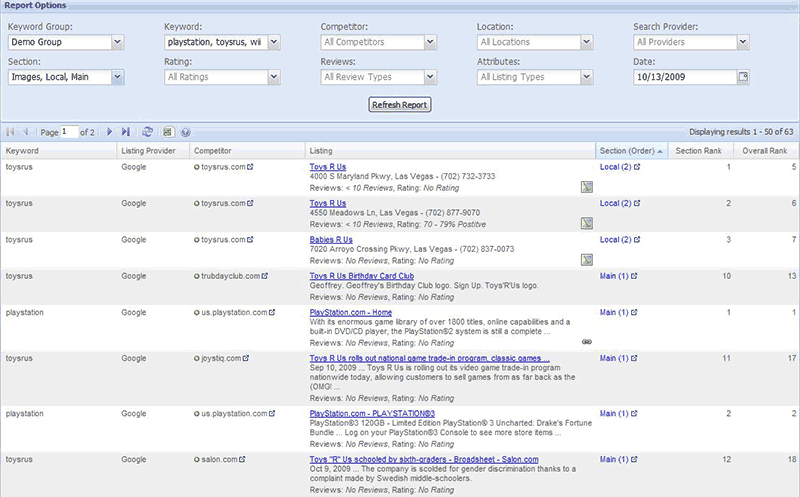This screenshot has width=800, height=497.
Task: Open the PlayStation.com - PLAYSTATION®3 link
Action: point(372,413)
